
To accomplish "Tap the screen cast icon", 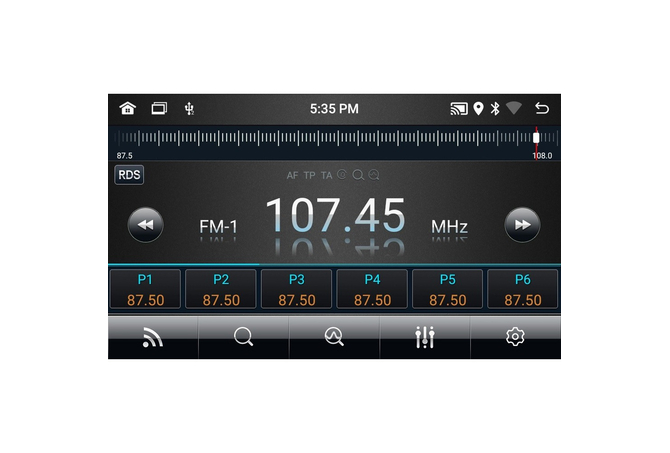I will (459, 108).
